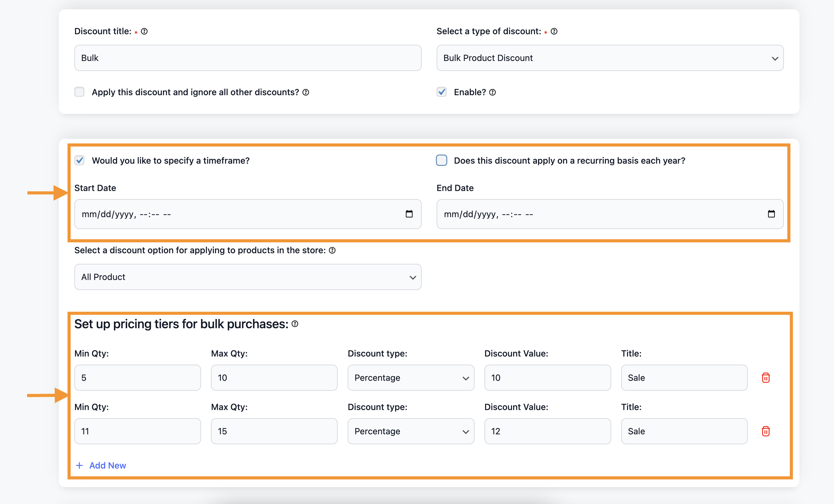This screenshot has width=834, height=504.
Task: Click the delete icon on first pricing tier
Action: pyautogui.click(x=766, y=376)
